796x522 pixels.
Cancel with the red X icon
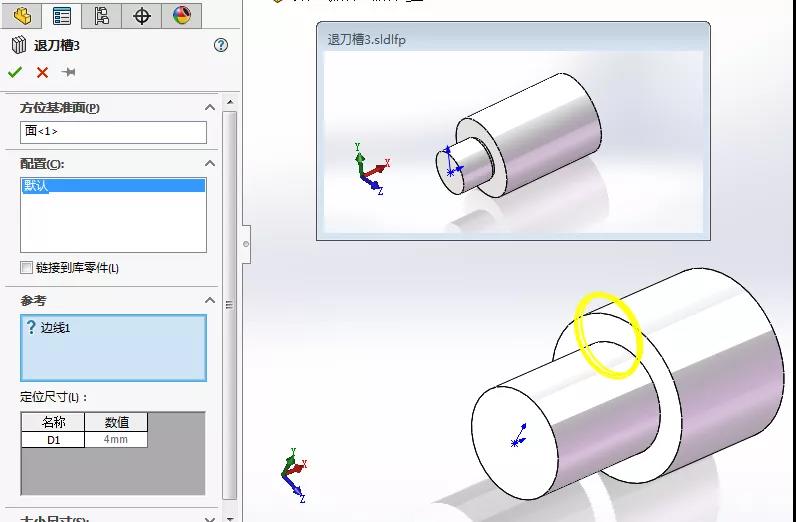tap(42, 72)
